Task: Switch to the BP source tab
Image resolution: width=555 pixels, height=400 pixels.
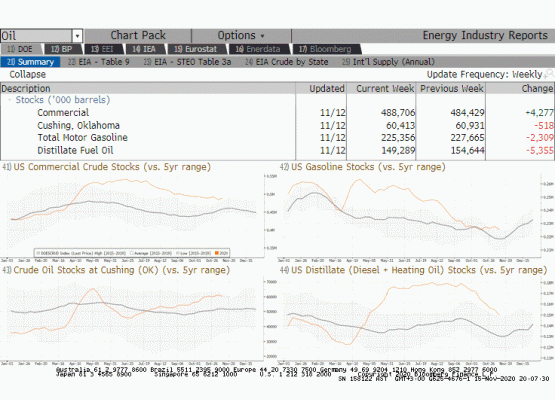Action: click(62, 49)
